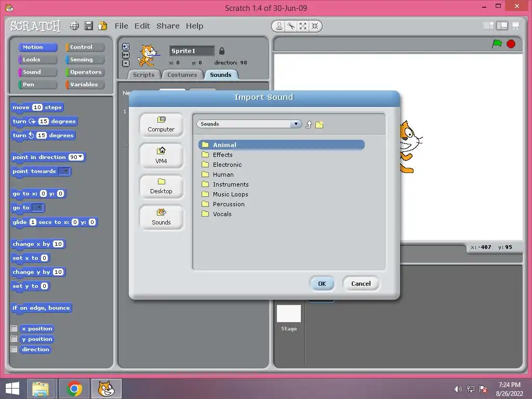Confirm import with OK button
This screenshot has height=399, width=532.
[322, 284]
